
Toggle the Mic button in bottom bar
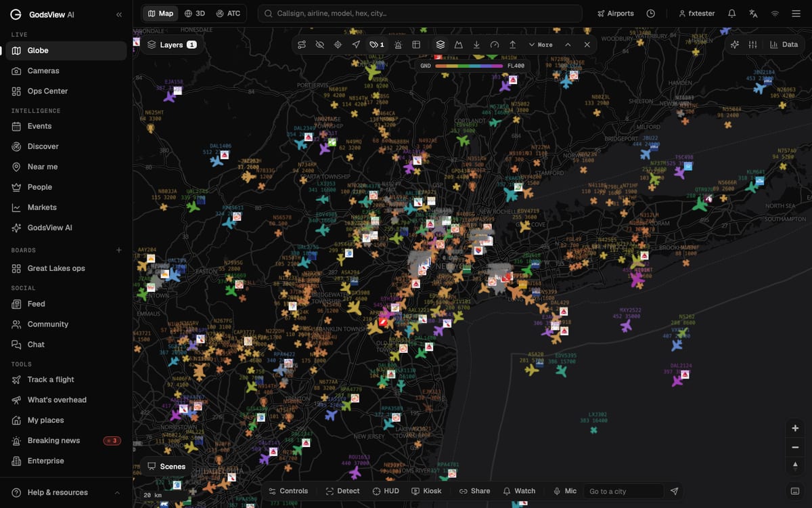(565, 491)
